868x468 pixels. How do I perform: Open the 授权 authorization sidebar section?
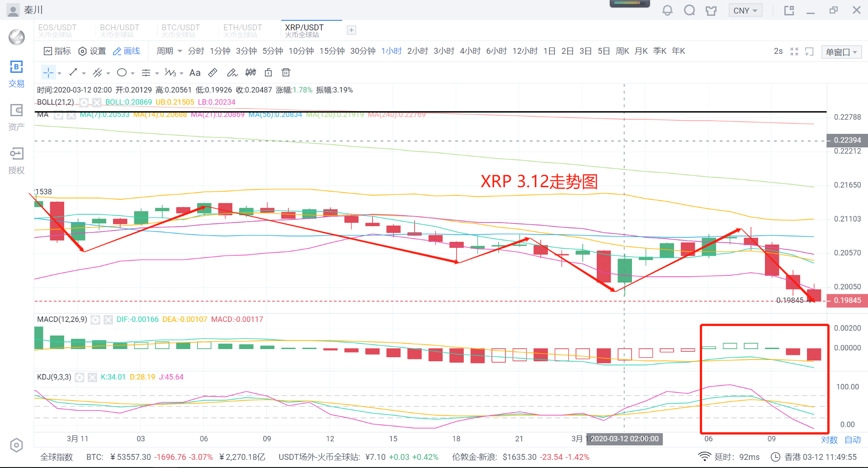point(16,161)
